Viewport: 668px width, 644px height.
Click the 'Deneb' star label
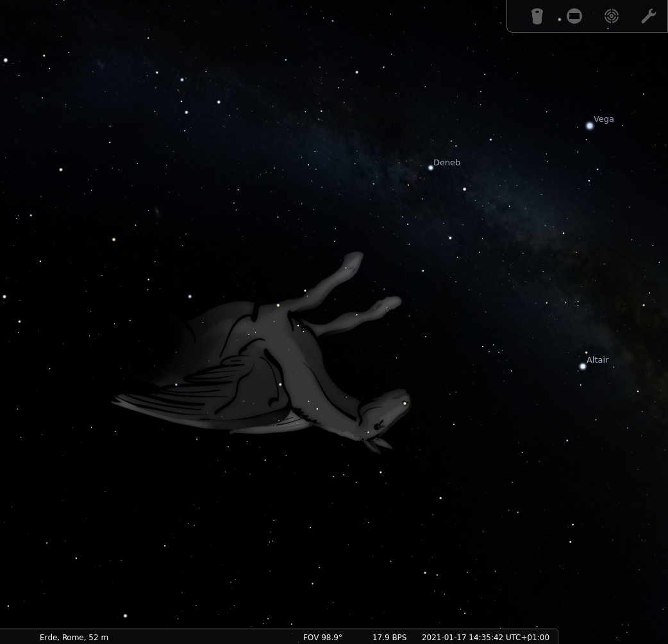(446, 162)
